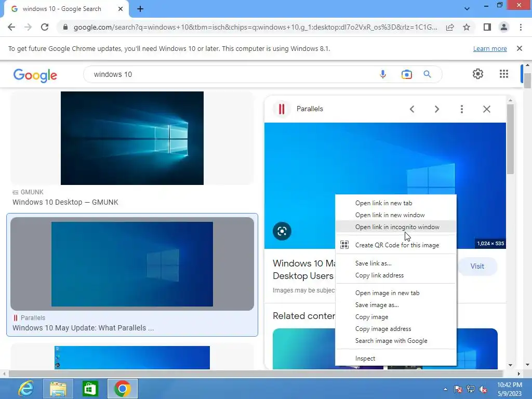The image size is (532, 399).
Task: Open a new tab with the plus icon
Action: tap(140, 9)
